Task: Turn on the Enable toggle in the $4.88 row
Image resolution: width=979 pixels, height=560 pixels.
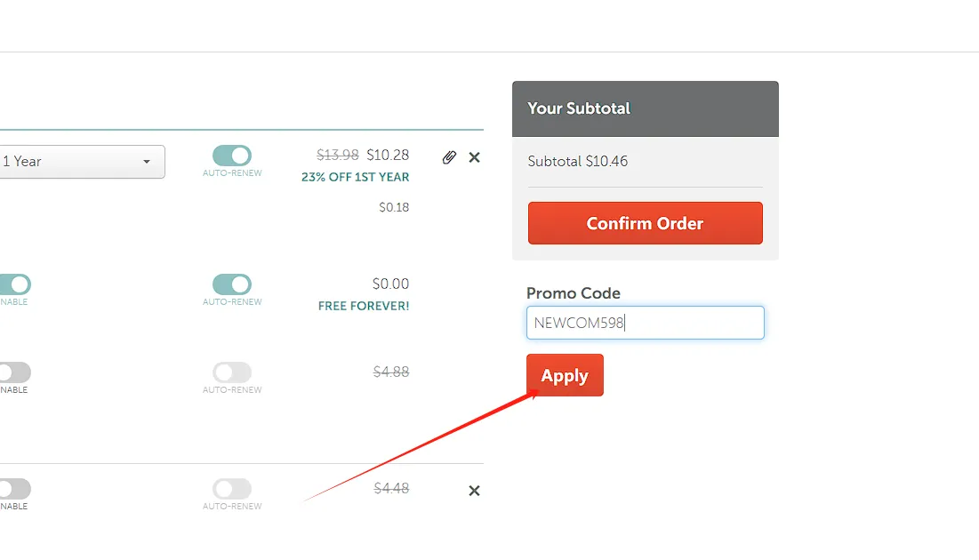Action: point(15,372)
